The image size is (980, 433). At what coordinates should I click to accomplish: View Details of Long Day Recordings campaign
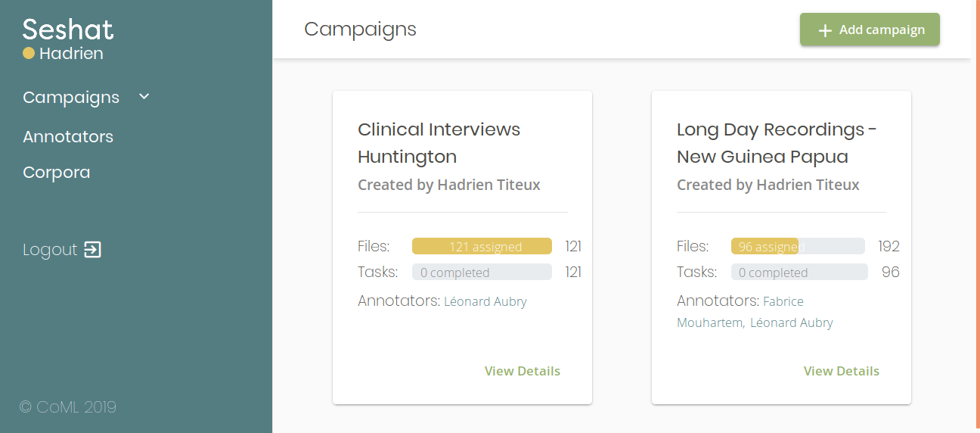click(841, 371)
